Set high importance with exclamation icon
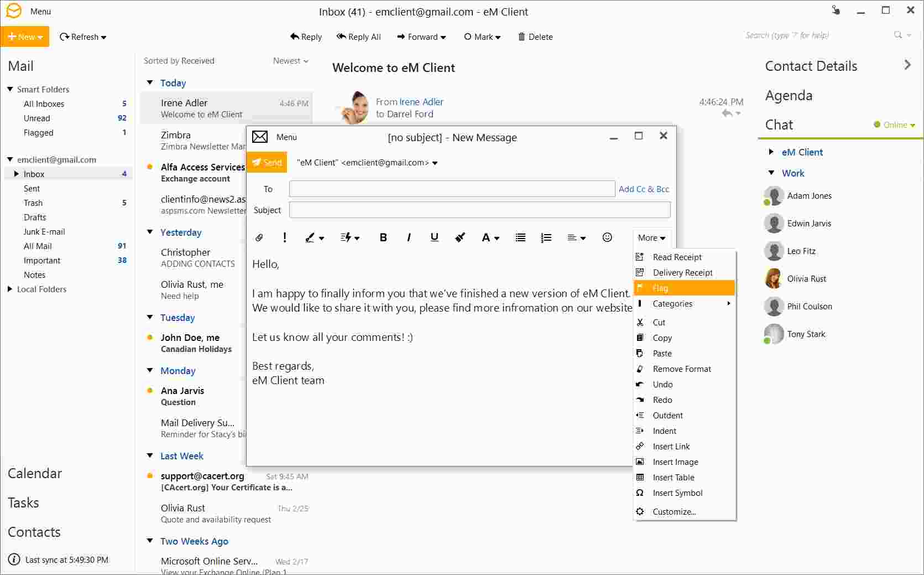The image size is (924, 575). pyautogui.click(x=284, y=237)
